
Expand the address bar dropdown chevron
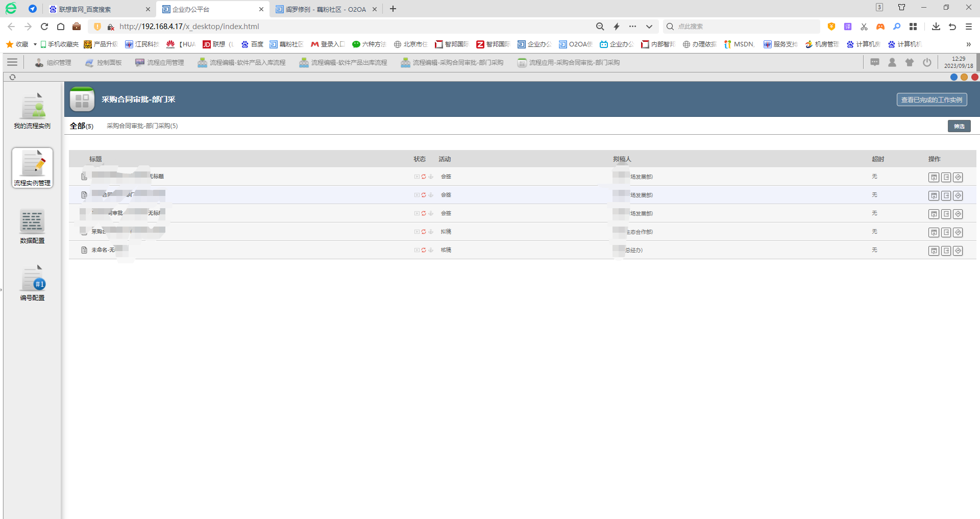coord(649,27)
